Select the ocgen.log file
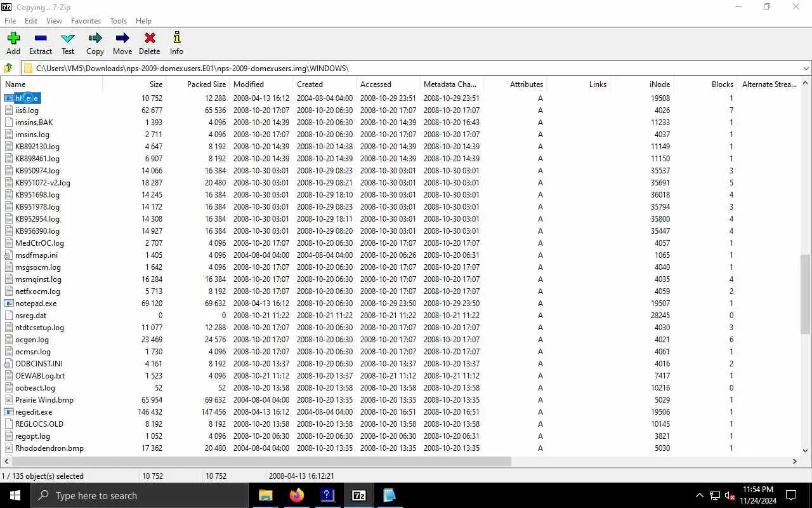The image size is (812, 508). click(32, 340)
